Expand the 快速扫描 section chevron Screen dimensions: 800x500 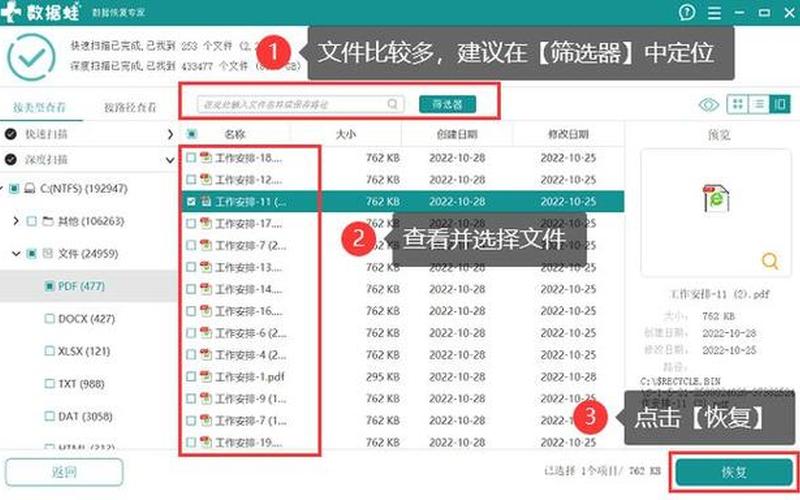[x=170, y=134]
